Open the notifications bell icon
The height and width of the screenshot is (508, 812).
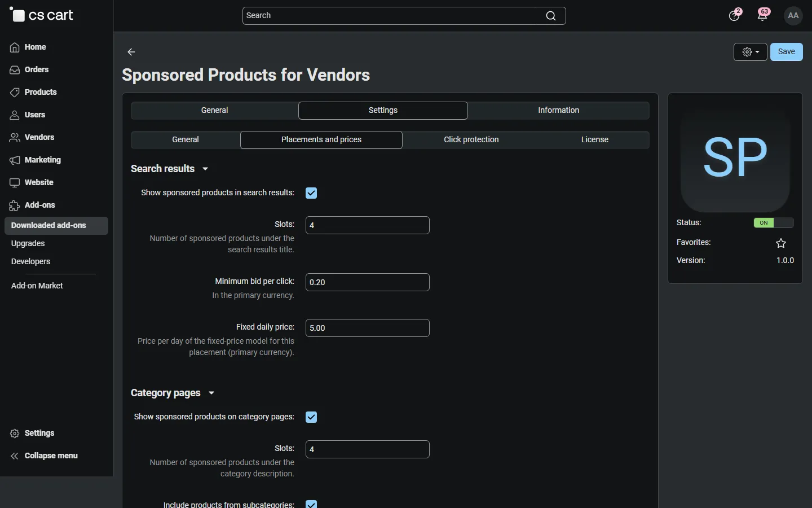[763, 15]
